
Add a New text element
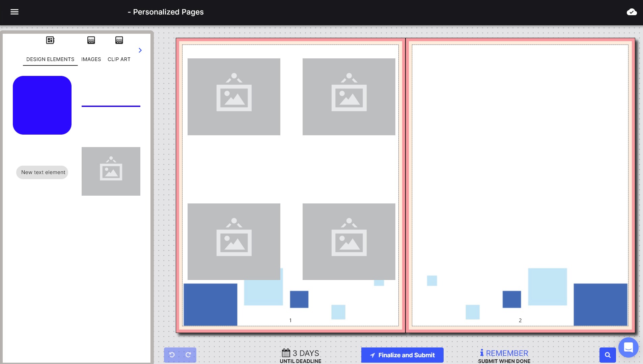point(42,172)
